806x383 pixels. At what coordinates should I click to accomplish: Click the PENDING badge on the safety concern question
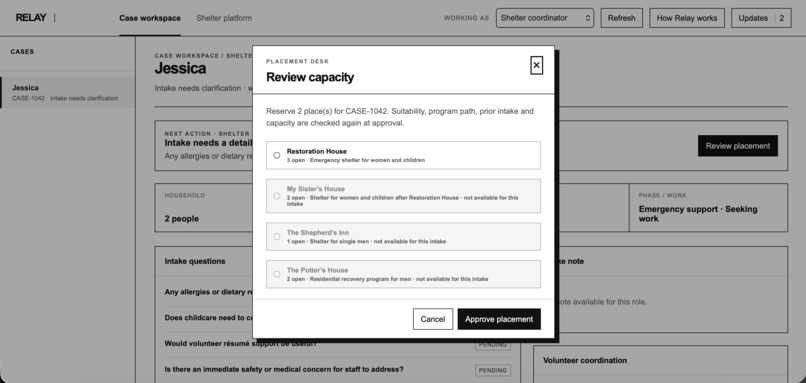coord(492,370)
